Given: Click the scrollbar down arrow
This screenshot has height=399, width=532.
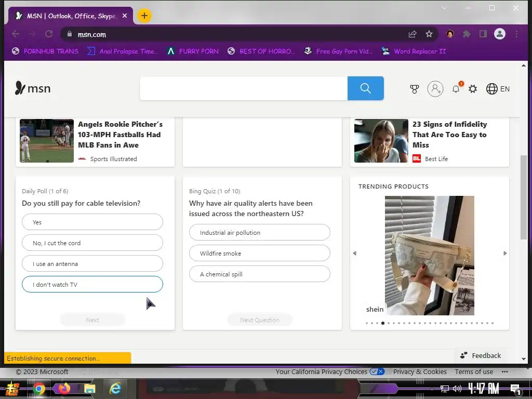Looking at the screenshot, I should tap(524, 358).
